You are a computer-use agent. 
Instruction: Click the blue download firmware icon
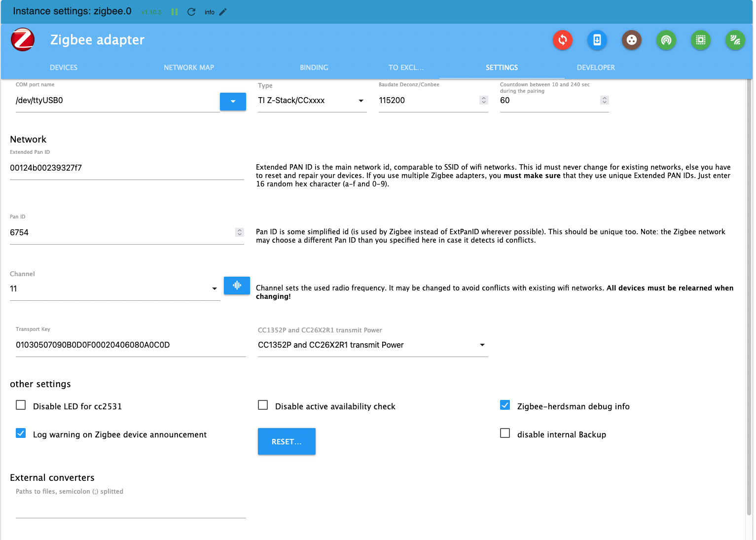tap(597, 40)
